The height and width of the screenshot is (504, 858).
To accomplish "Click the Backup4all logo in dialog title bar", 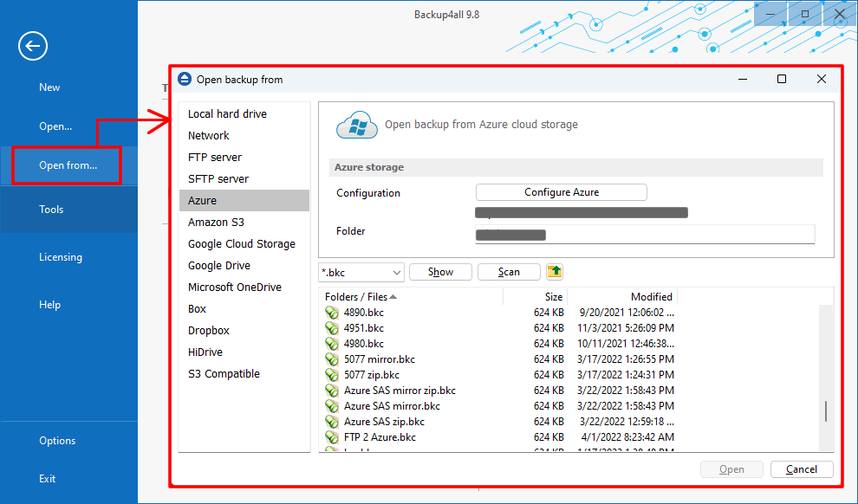I will point(184,78).
